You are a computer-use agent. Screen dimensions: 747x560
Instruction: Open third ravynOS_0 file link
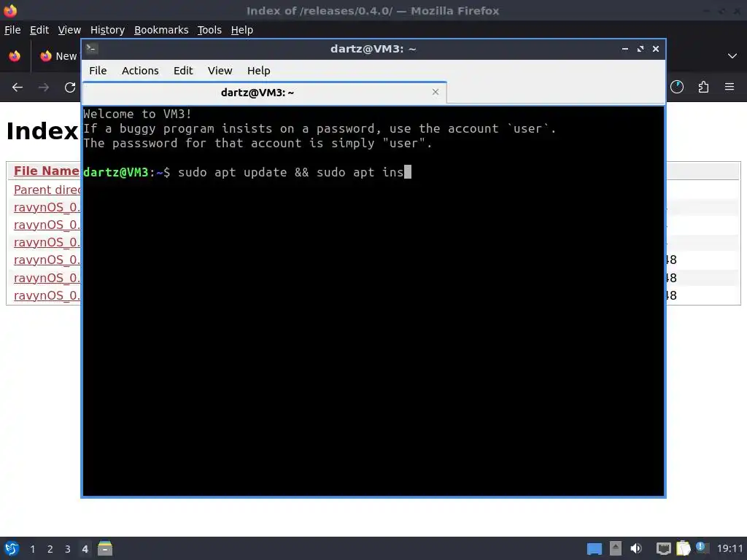pos(47,242)
